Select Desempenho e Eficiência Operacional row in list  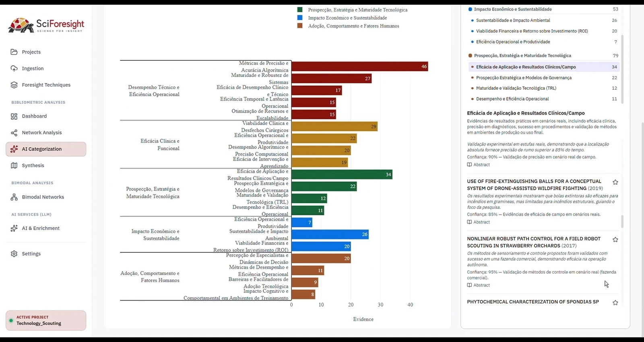pyautogui.click(x=545, y=99)
